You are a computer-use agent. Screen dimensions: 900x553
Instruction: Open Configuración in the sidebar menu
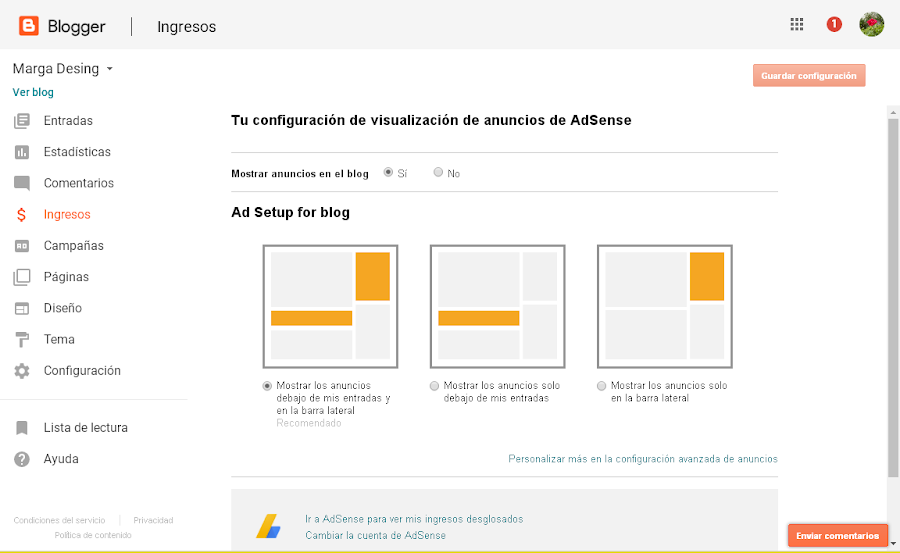(x=82, y=371)
